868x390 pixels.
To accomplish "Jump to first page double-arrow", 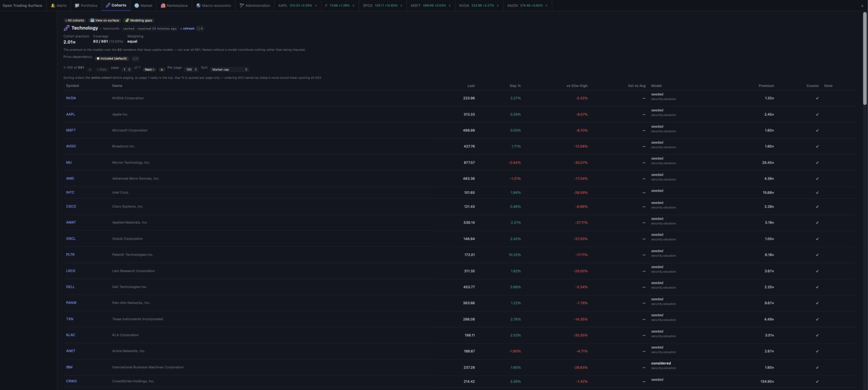I will [x=90, y=70].
